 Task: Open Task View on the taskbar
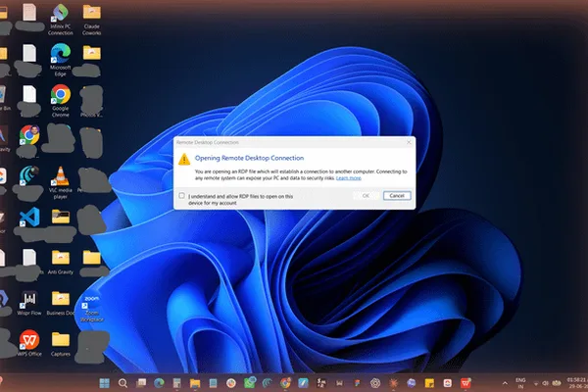point(141,383)
